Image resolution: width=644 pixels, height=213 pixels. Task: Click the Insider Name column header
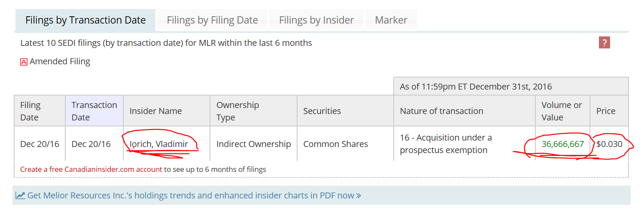pyautogui.click(x=155, y=111)
